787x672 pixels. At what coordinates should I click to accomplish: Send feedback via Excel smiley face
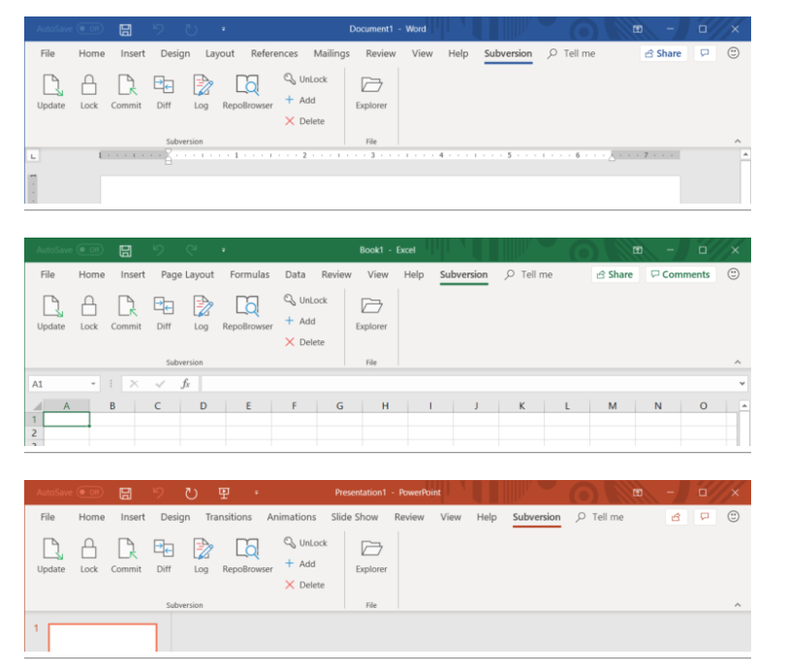coord(734,274)
